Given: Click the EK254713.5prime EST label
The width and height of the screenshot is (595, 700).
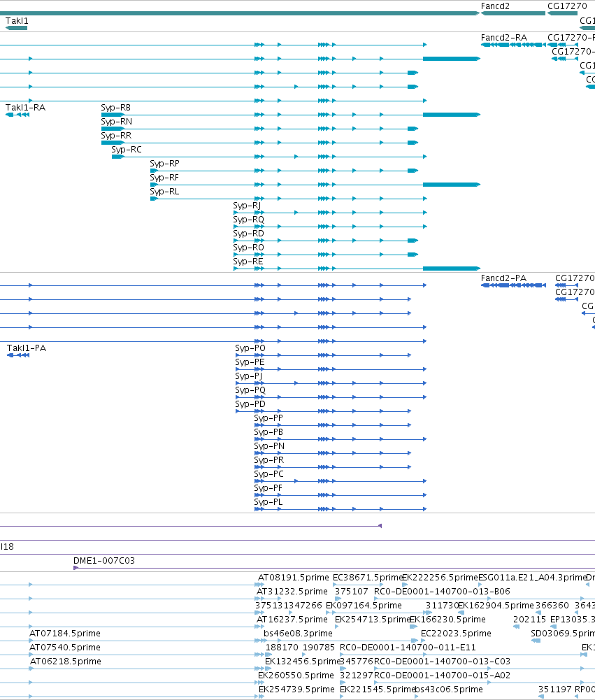Looking at the screenshot, I should click(372, 619).
